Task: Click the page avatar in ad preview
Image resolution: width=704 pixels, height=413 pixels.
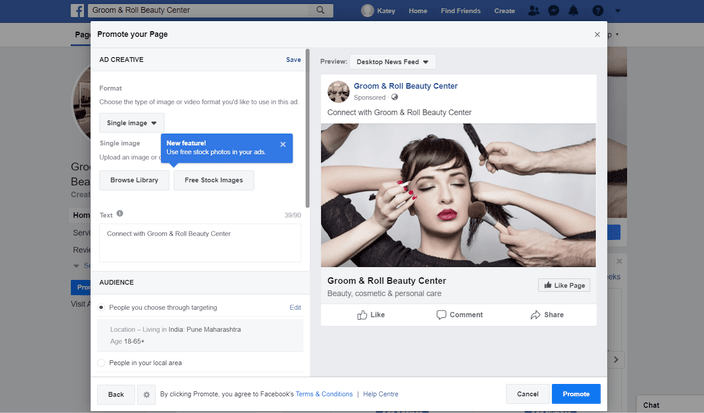Action: (x=339, y=92)
